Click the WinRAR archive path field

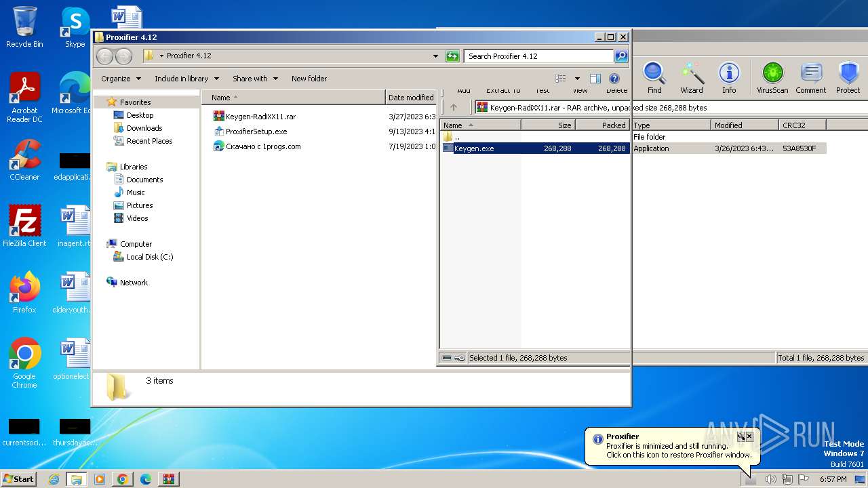(x=670, y=107)
